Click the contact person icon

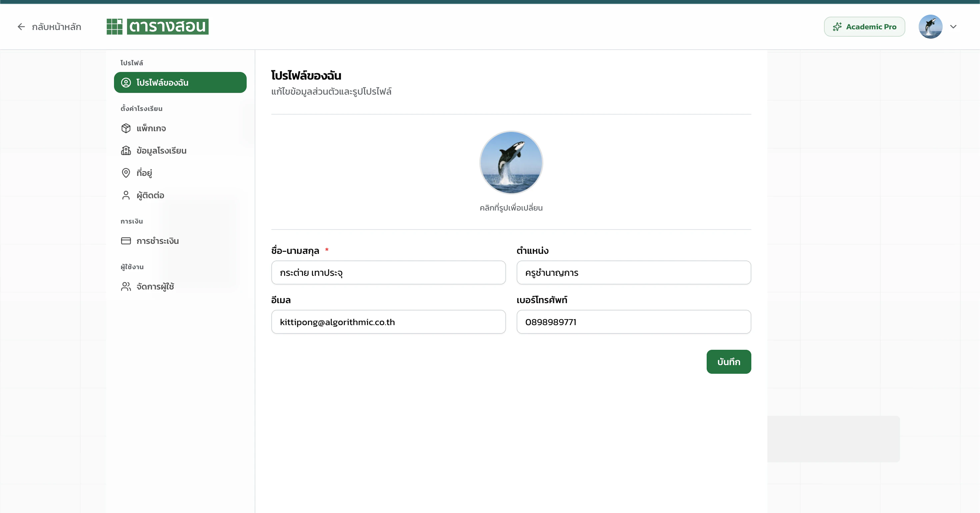coord(126,195)
